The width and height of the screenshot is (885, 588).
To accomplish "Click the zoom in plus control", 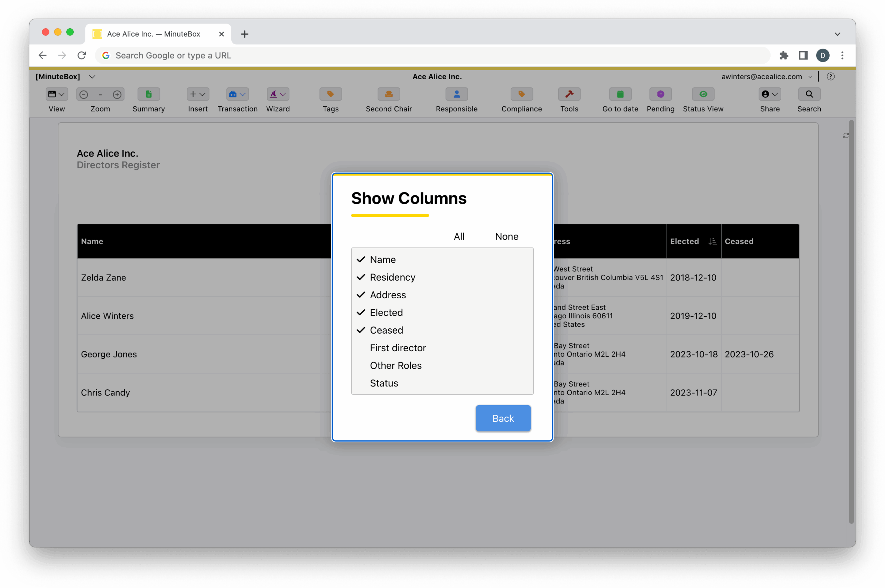I will pyautogui.click(x=117, y=94).
